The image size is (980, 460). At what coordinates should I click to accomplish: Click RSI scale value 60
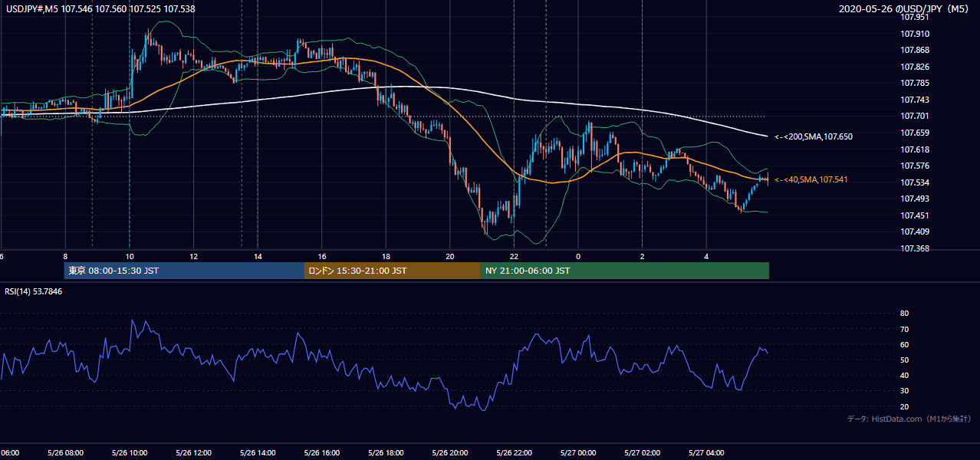(x=905, y=344)
